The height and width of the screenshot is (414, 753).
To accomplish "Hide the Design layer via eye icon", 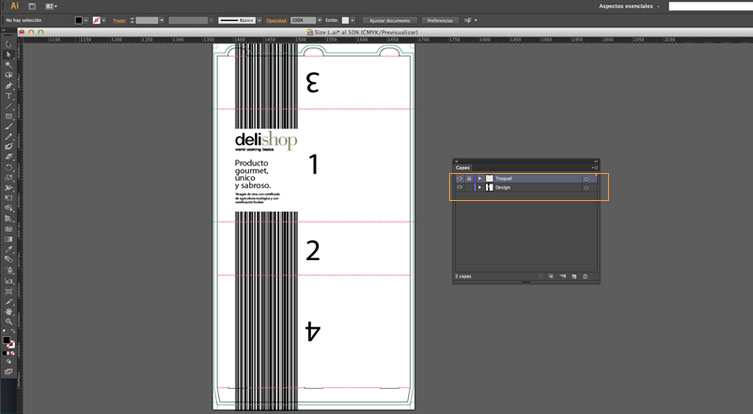I will 460,187.
